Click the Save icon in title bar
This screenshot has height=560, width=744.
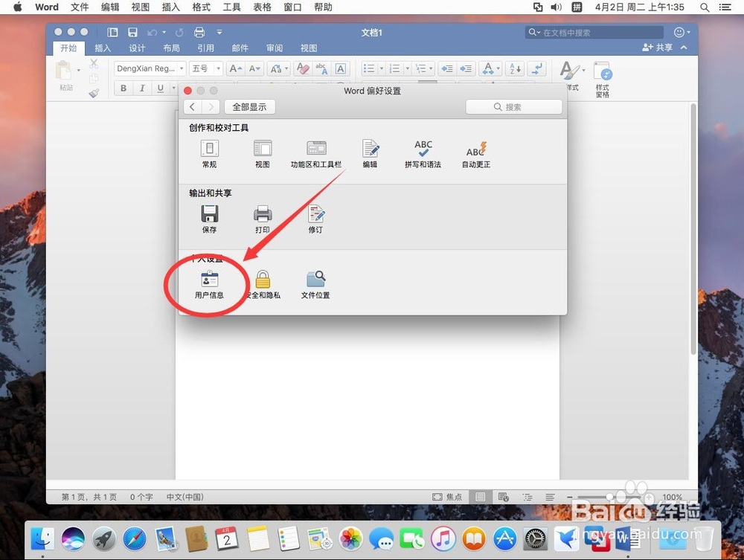pos(132,32)
